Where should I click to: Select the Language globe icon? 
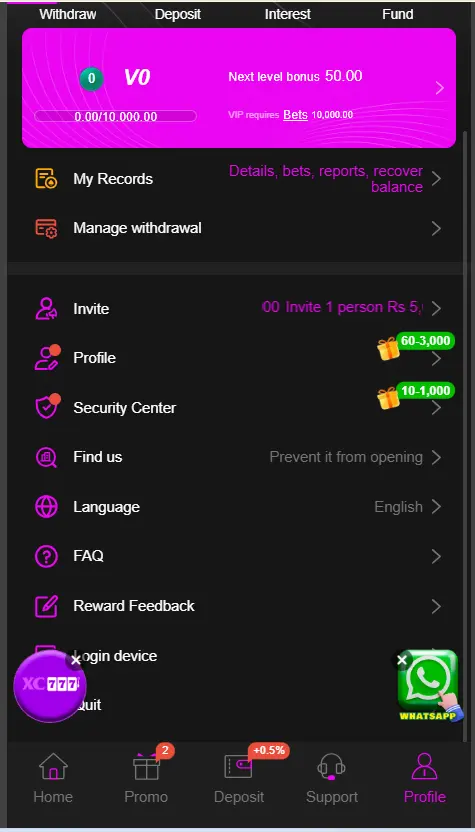(46, 506)
